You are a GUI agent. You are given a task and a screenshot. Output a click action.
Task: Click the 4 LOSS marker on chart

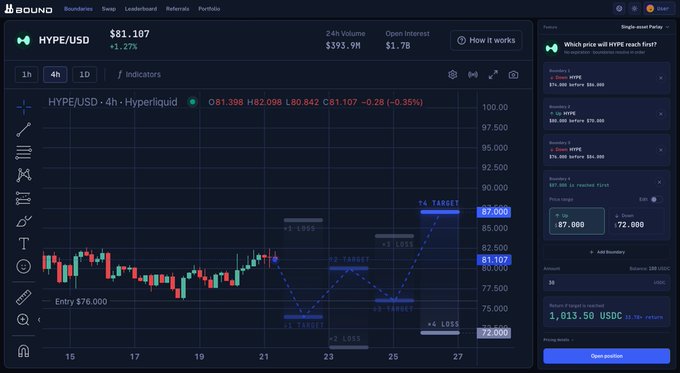point(443,324)
